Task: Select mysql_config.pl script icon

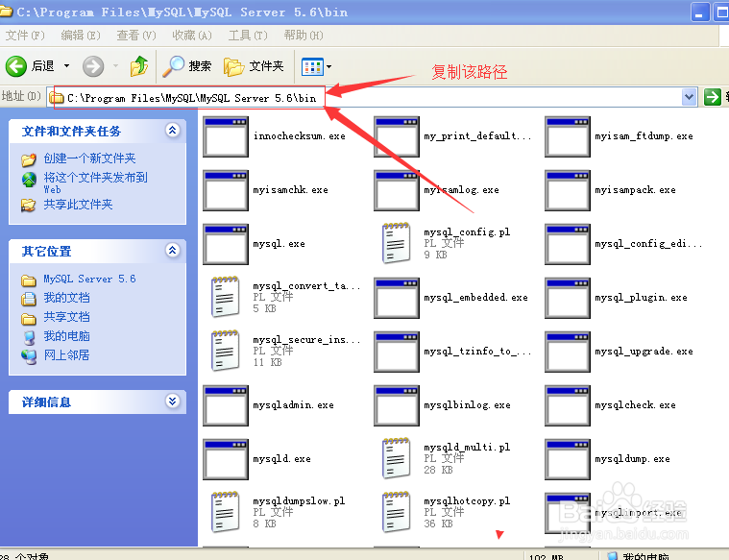Action: pos(397,243)
